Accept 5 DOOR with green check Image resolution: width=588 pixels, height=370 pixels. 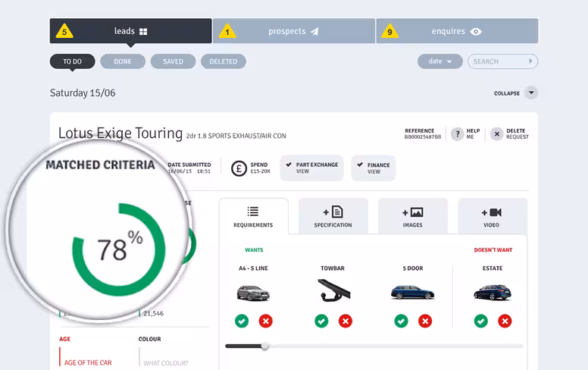402,321
